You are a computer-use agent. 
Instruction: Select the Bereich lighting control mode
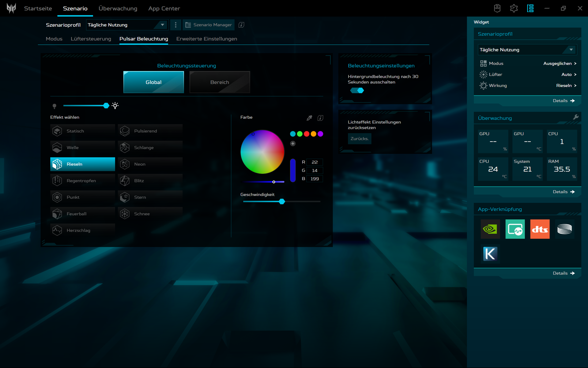[220, 82]
